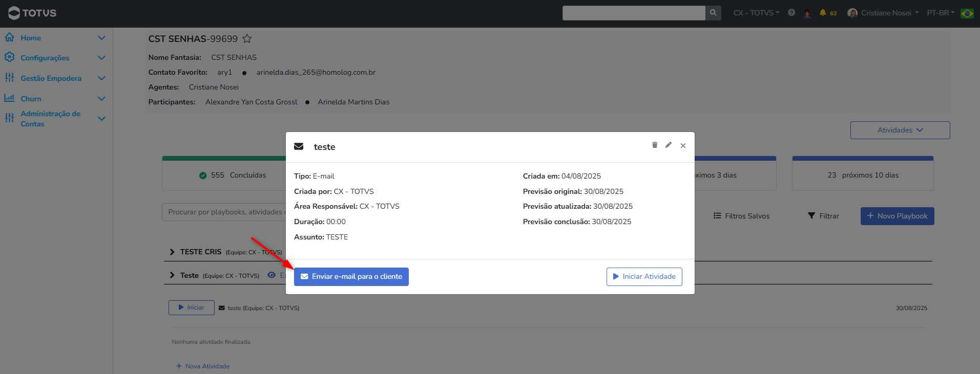Click the participant Arinelda Martins Dias
Viewport: 980px width, 374px height.
tap(353, 102)
